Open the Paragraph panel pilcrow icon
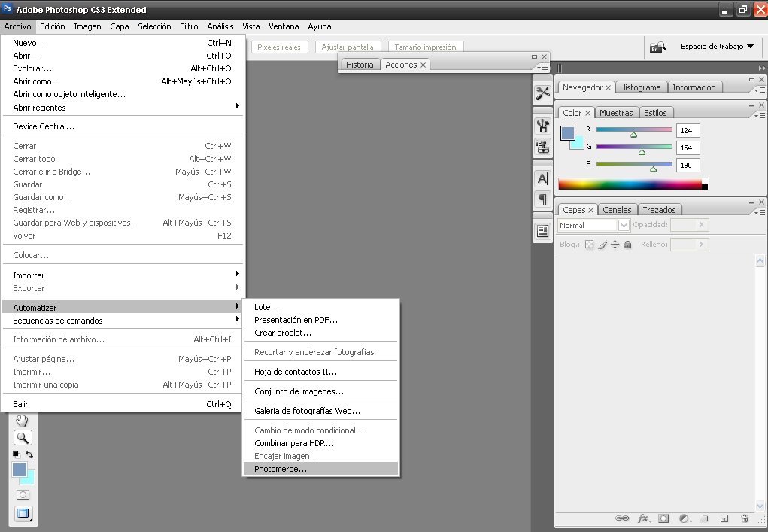 pyautogui.click(x=542, y=199)
